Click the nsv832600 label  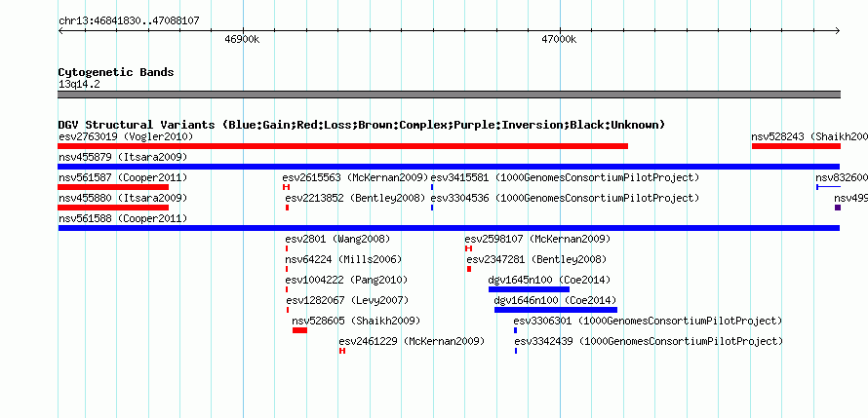click(x=842, y=177)
